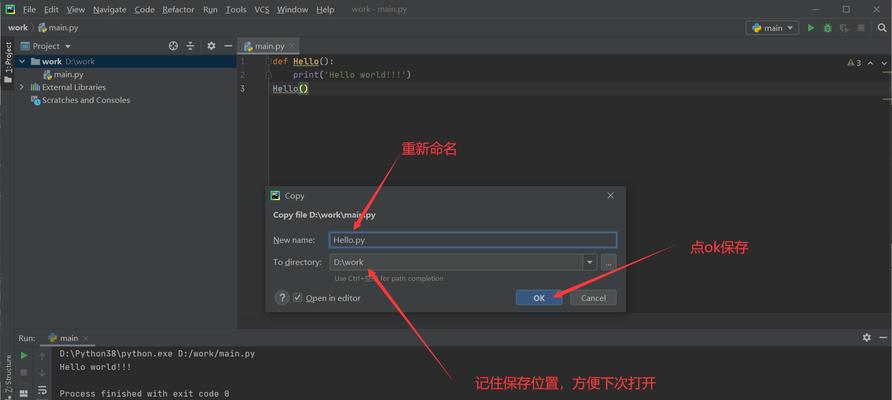Click main.py breadcrumb in navigation bar
Viewport: 892px width, 400px height.
click(59, 27)
